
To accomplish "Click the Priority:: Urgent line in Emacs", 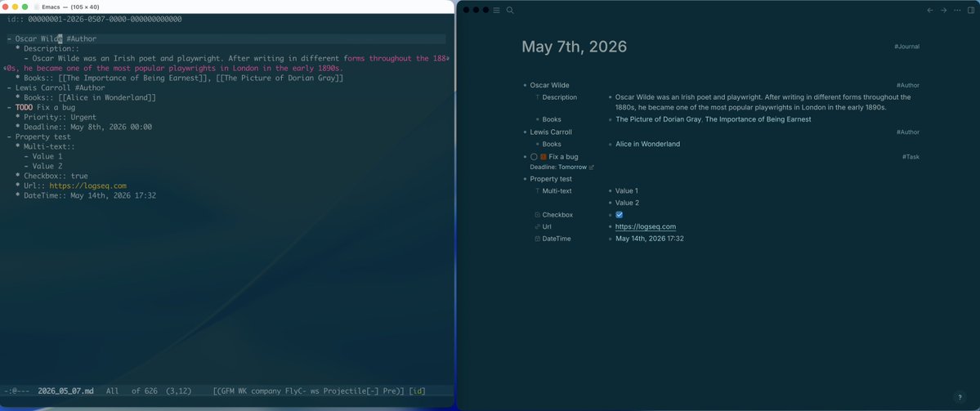I will 56,117.
